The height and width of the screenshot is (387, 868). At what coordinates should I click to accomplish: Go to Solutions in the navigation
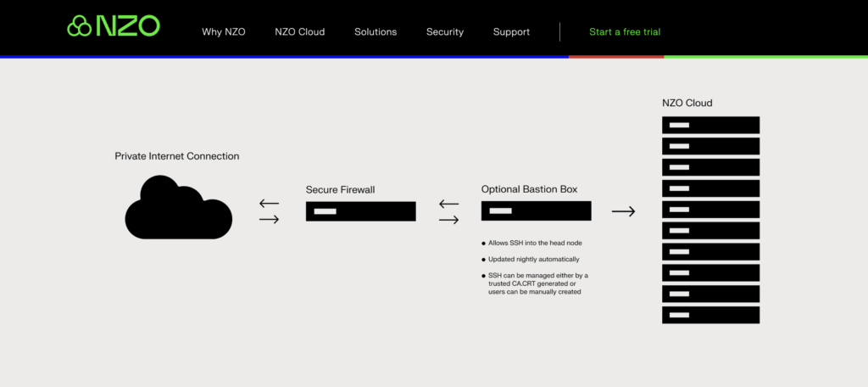click(376, 32)
